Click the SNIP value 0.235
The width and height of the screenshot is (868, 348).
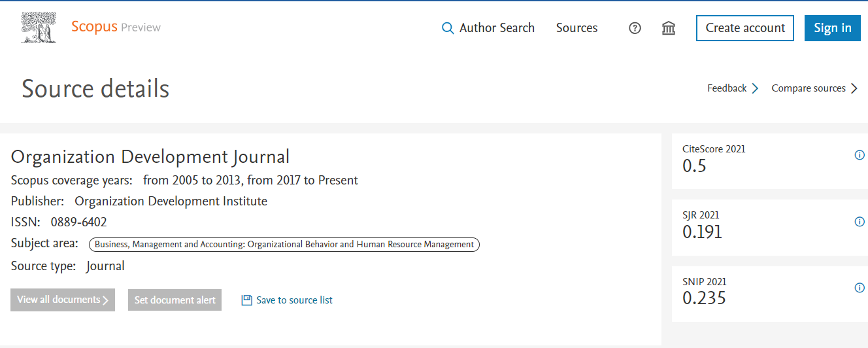pos(704,298)
